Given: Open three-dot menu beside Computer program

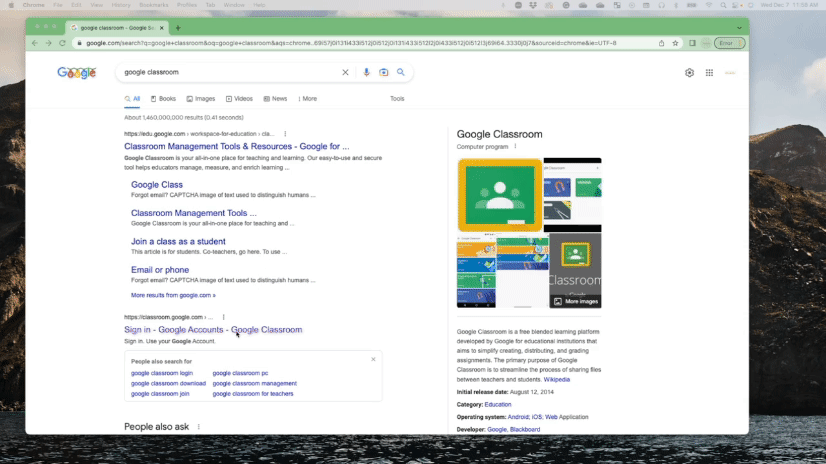Looking at the screenshot, I should coord(515,146).
